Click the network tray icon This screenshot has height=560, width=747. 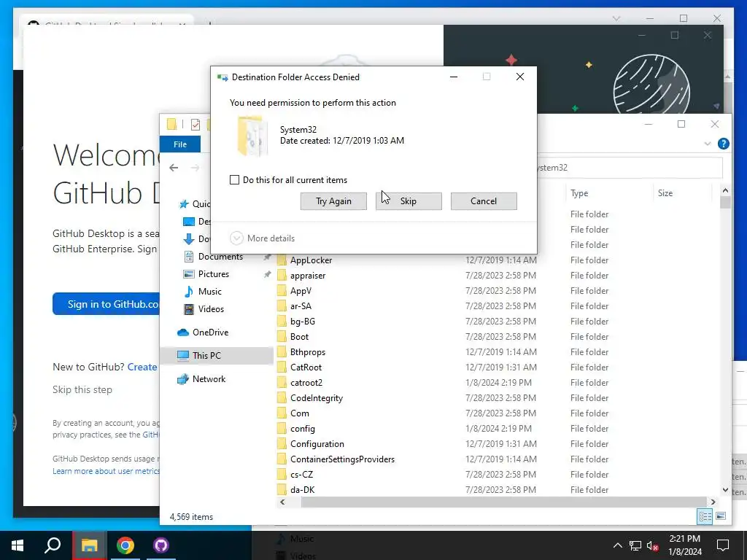(x=635, y=545)
